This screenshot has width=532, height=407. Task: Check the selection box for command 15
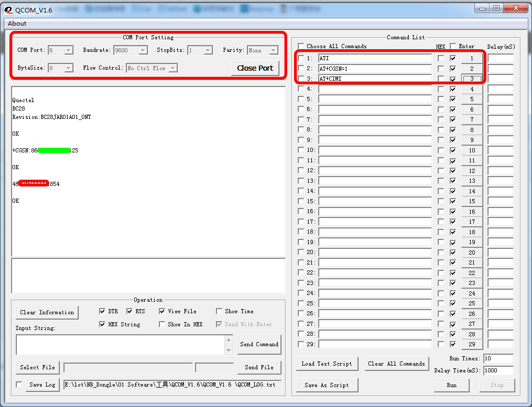click(301, 201)
